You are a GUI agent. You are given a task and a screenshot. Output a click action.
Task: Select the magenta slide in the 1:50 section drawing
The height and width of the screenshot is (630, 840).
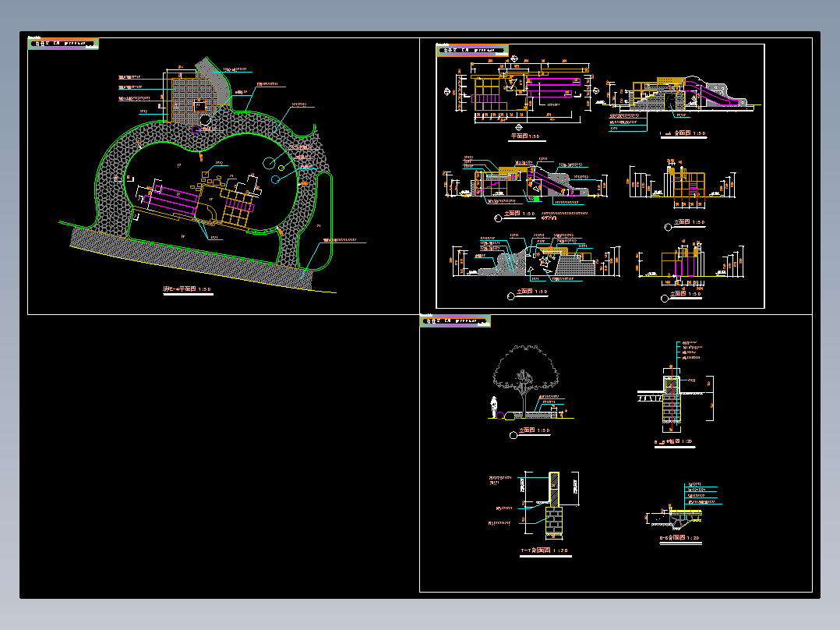click(711, 94)
